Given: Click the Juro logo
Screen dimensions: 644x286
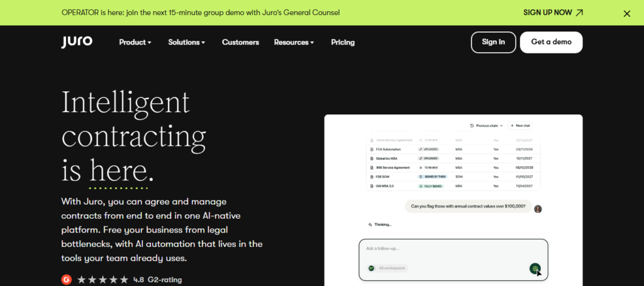Looking at the screenshot, I should [x=77, y=42].
